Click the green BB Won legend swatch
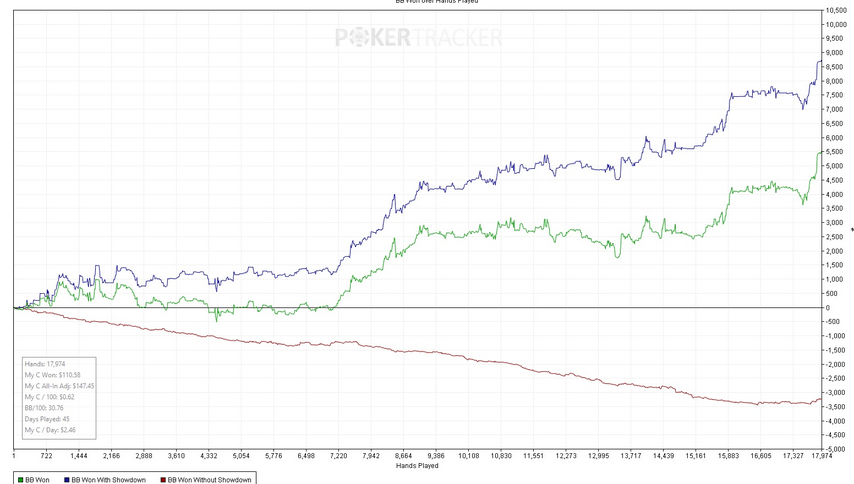 point(20,480)
